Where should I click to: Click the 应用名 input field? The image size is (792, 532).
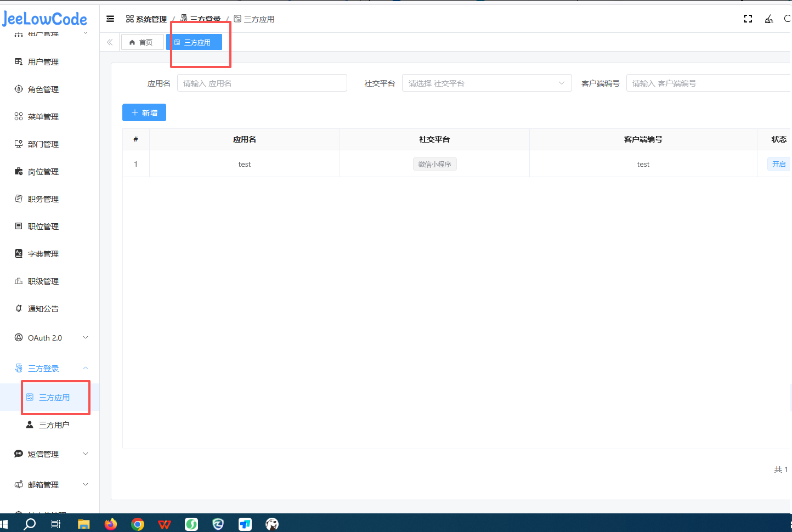pos(262,83)
